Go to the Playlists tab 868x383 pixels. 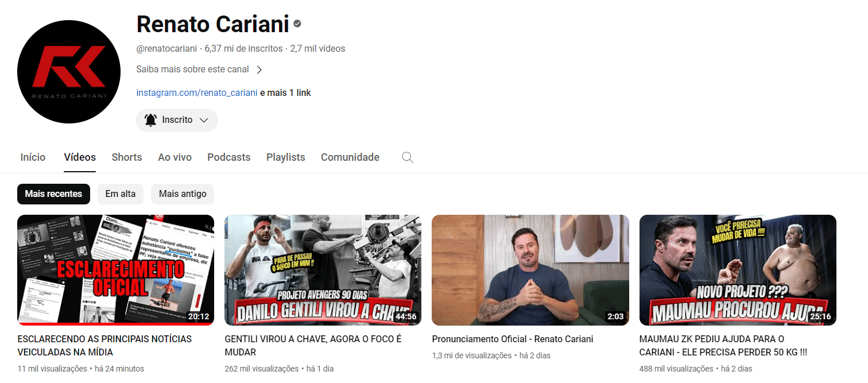click(x=285, y=157)
